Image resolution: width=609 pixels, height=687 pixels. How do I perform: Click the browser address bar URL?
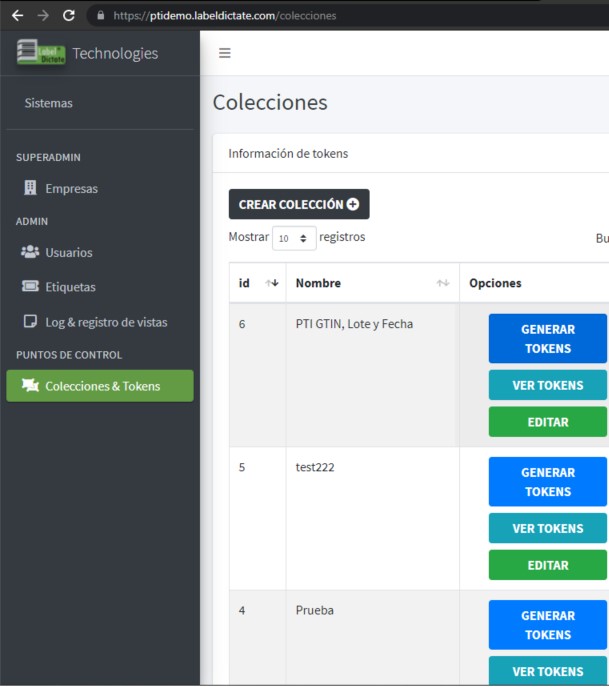point(225,16)
